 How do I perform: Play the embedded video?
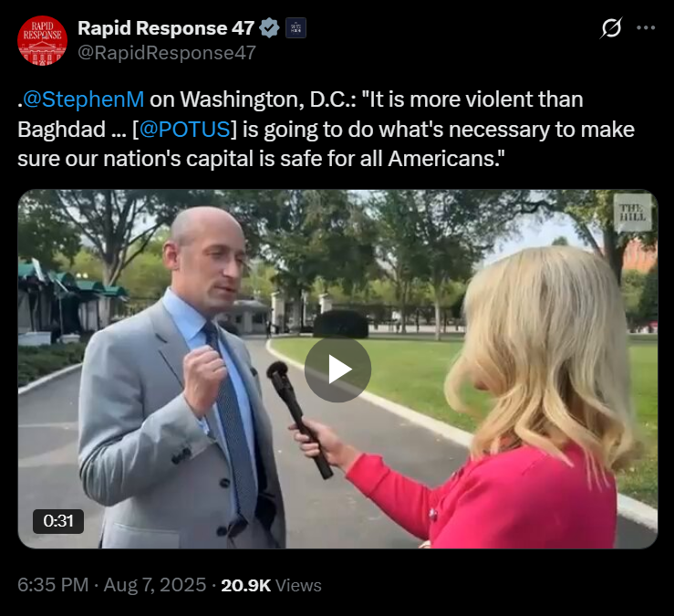pos(337,369)
